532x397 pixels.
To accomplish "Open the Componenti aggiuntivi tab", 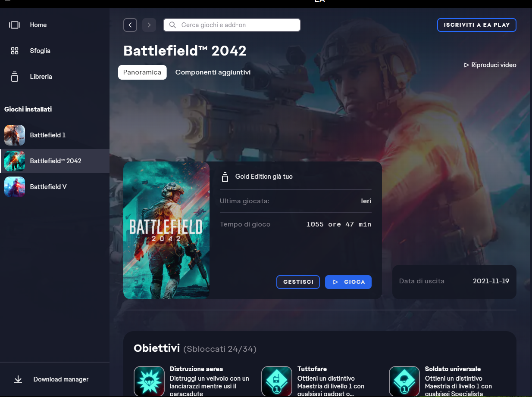I will (x=213, y=72).
